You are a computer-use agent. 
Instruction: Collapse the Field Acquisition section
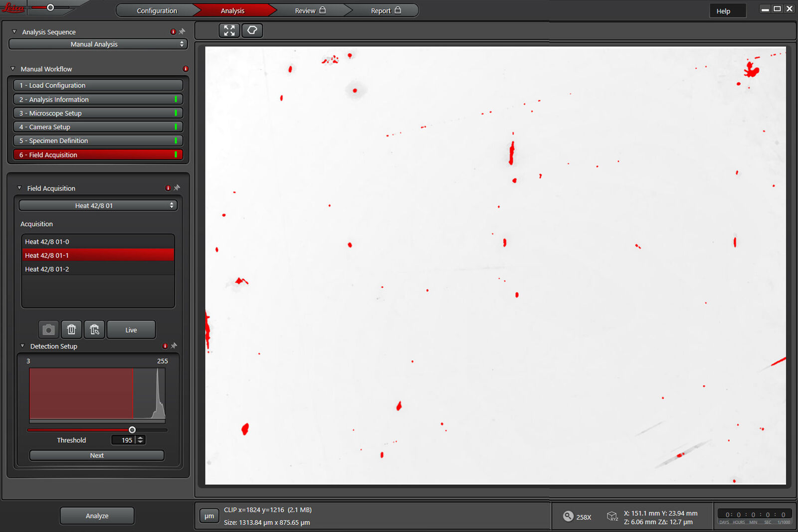19,188
